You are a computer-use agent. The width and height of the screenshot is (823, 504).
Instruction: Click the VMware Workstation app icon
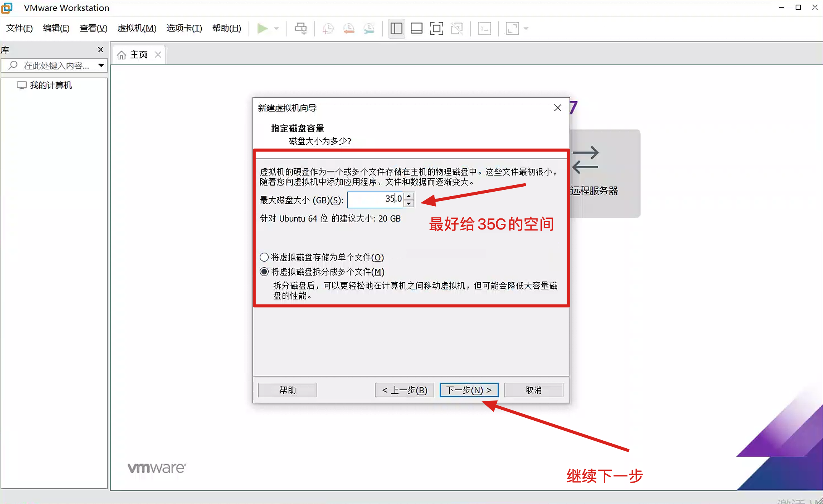tap(6, 8)
